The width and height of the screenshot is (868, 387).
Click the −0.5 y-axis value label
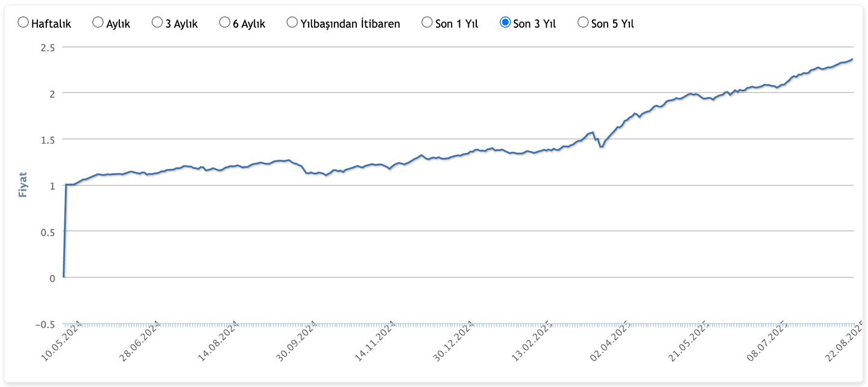pos(45,324)
